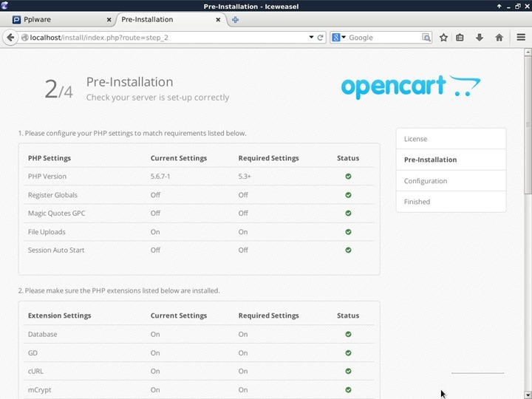Viewport: 532px width, 399px height.
Task: Close the Pplware tab
Action: tap(109, 20)
